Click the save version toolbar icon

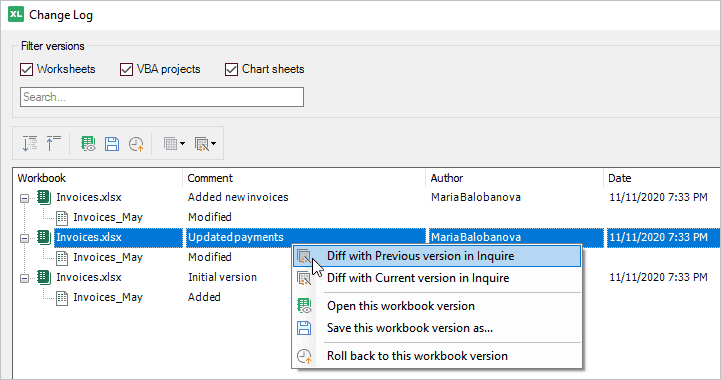tap(112, 144)
